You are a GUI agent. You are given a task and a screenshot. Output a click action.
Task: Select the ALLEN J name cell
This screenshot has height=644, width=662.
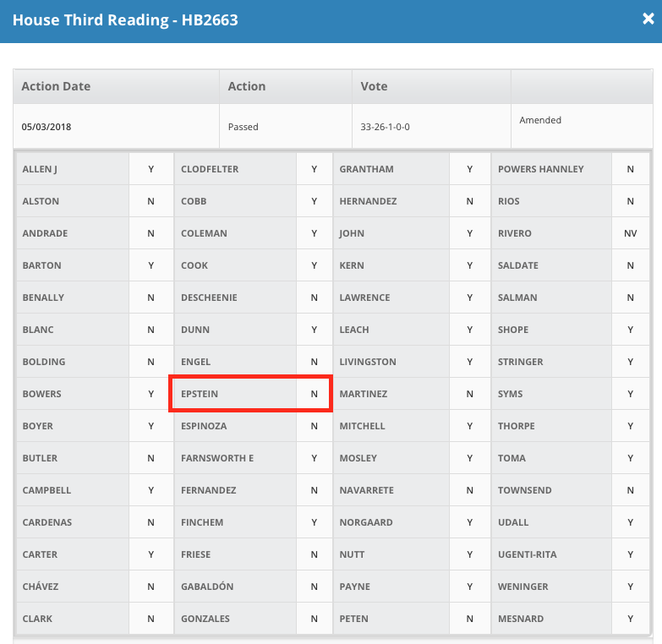73,169
